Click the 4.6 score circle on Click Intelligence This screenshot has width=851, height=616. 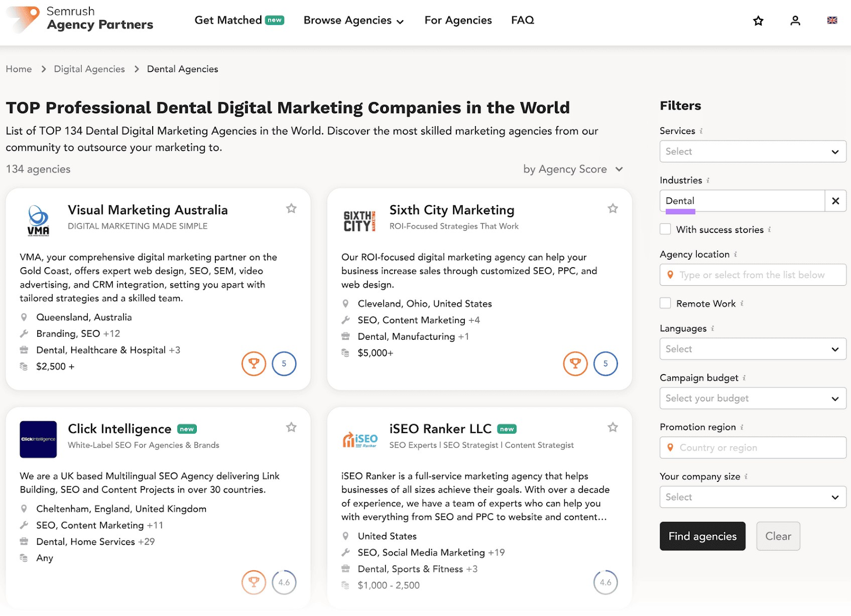point(284,582)
